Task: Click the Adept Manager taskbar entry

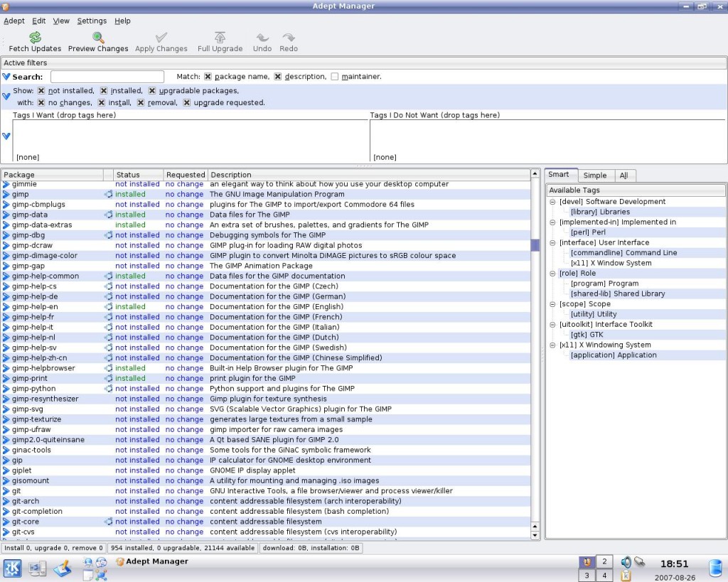Action: point(152,561)
